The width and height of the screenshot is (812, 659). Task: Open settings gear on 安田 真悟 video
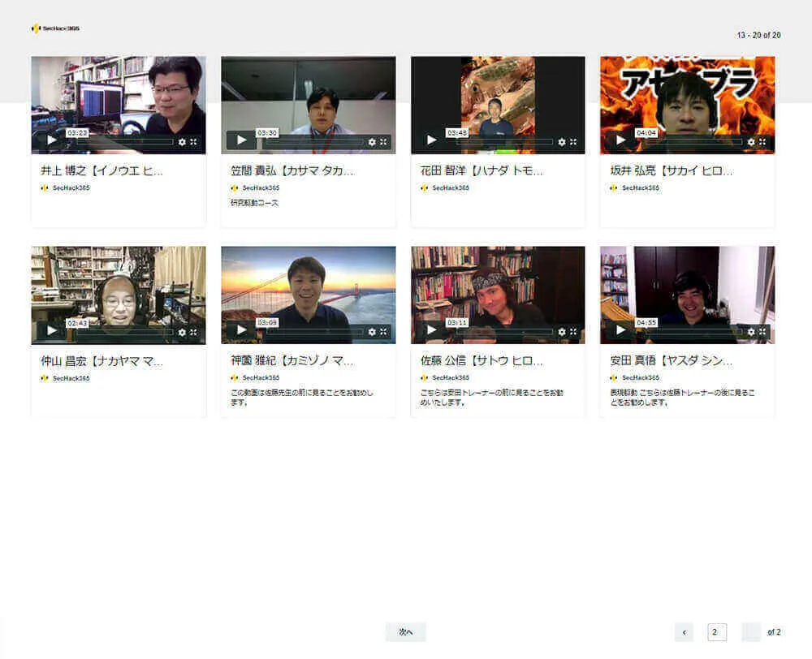tap(751, 332)
